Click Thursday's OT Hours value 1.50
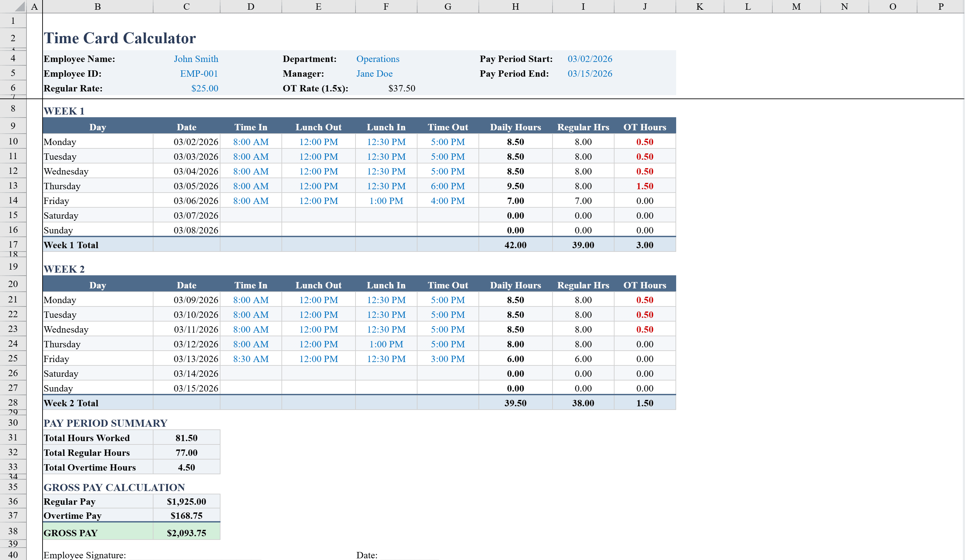Screen dimensions: 965x560 tap(645, 186)
